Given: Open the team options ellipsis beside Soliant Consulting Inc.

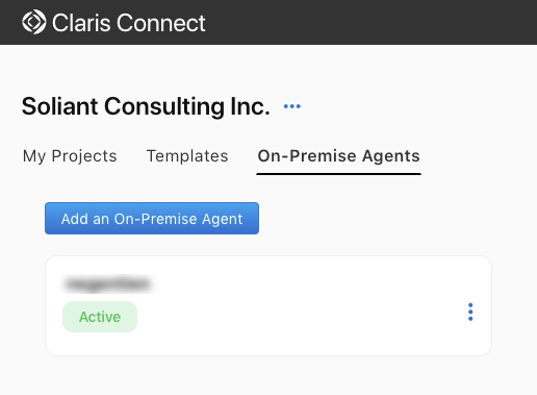Looking at the screenshot, I should (292, 107).
